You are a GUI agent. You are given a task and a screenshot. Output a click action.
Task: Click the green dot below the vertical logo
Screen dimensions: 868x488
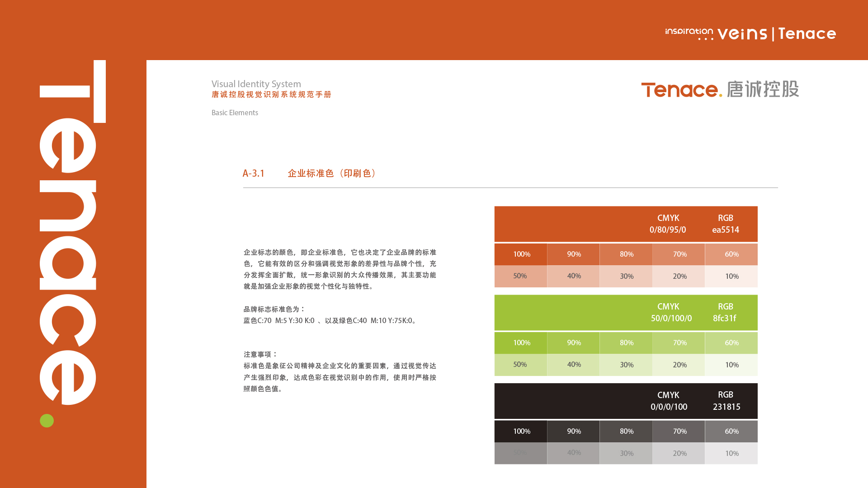(47, 421)
